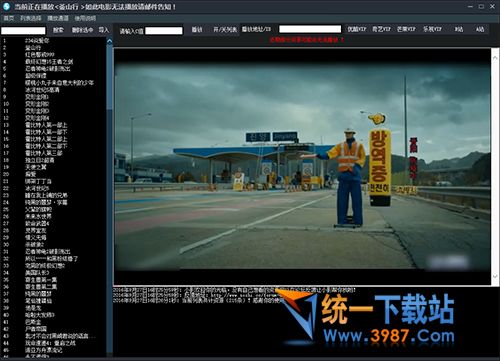Select list row numbered 42
This screenshot has height=361, width=500.
pyautogui.click(x=53, y=329)
